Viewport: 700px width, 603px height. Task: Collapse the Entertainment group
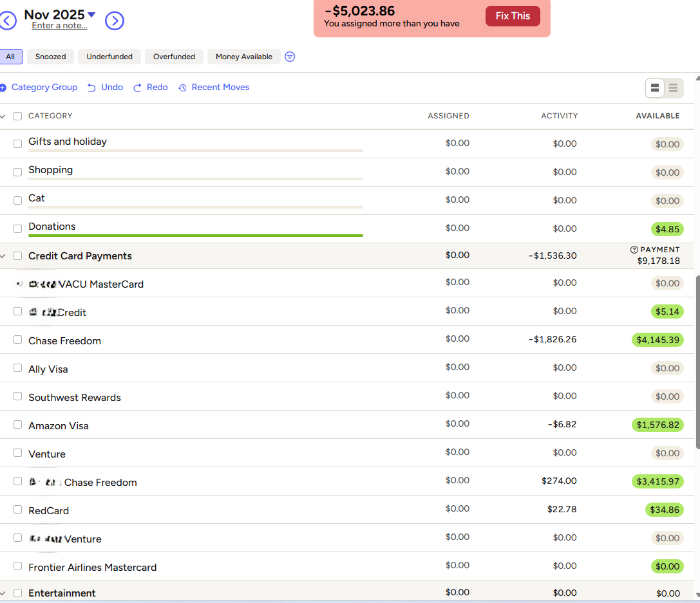pyautogui.click(x=3, y=593)
